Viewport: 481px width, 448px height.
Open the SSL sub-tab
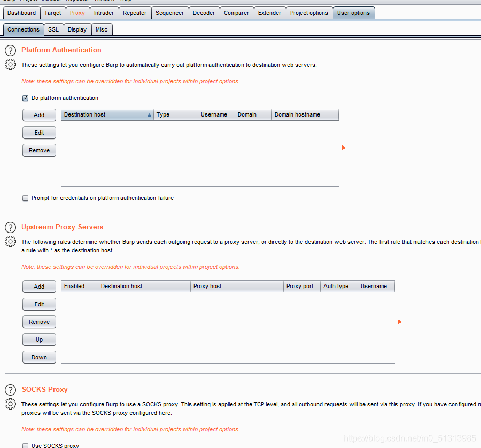coord(53,29)
